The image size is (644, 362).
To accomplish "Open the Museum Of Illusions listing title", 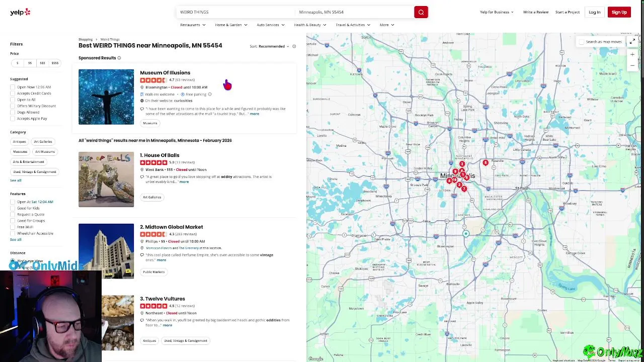I will pos(165,73).
